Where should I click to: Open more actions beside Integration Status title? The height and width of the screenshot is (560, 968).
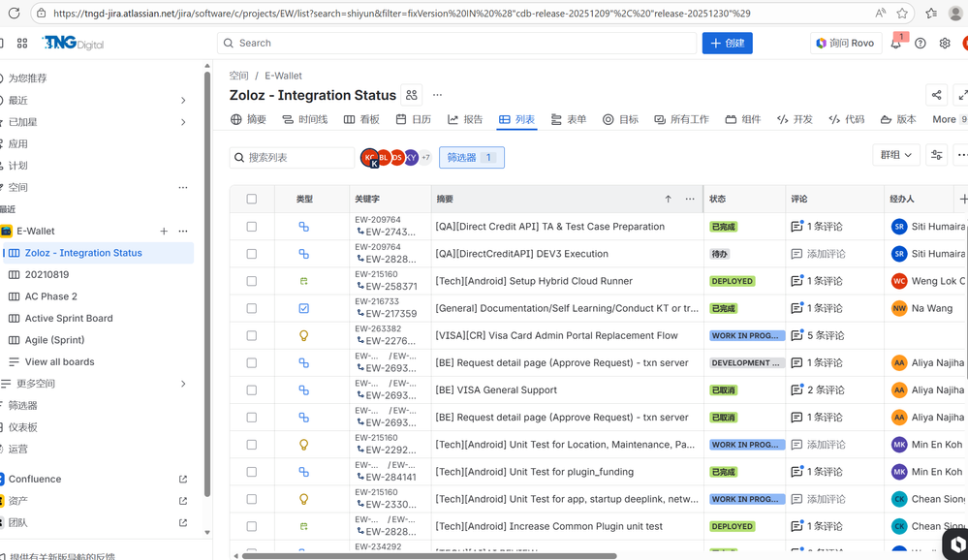pyautogui.click(x=438, y=95)
